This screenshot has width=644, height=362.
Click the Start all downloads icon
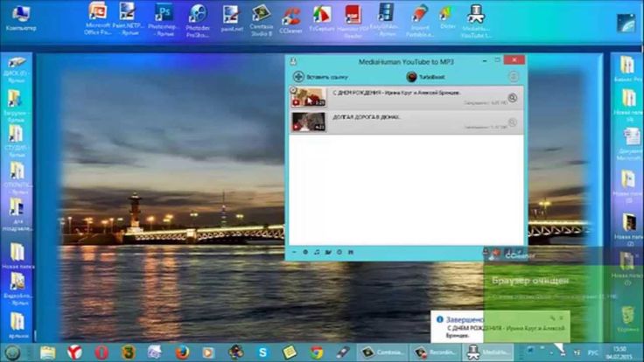(x=514, y=77)
